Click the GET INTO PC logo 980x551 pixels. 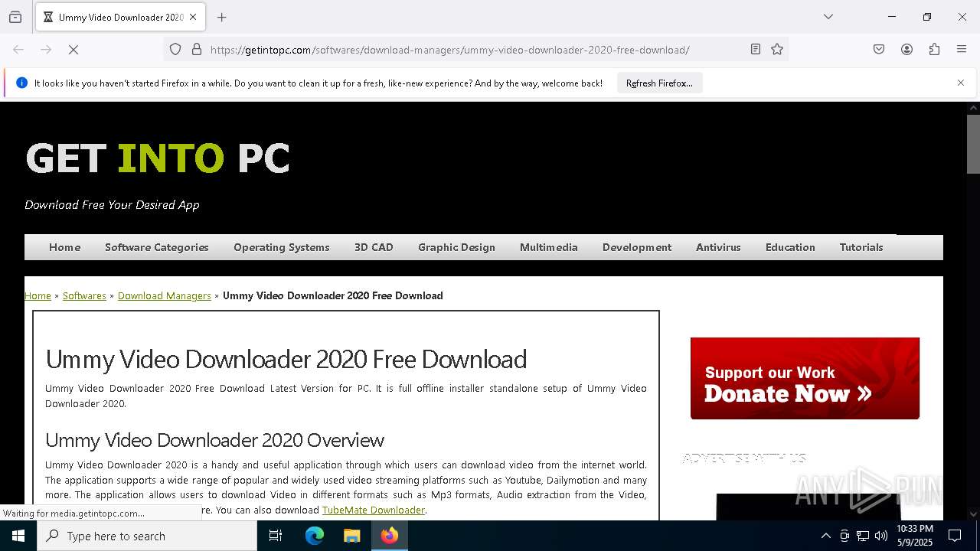pyautogui.click(x=158, y=158)
